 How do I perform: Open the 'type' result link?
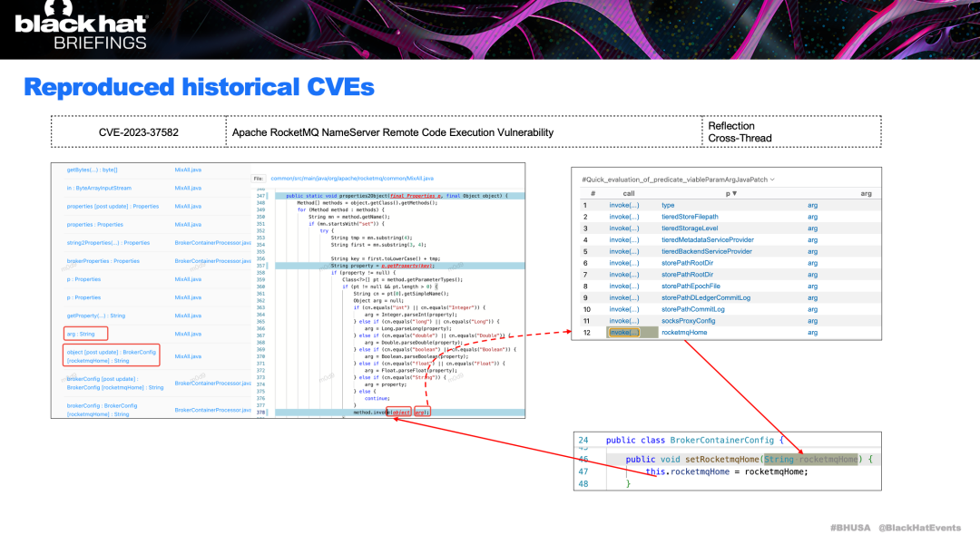(668, 206)
